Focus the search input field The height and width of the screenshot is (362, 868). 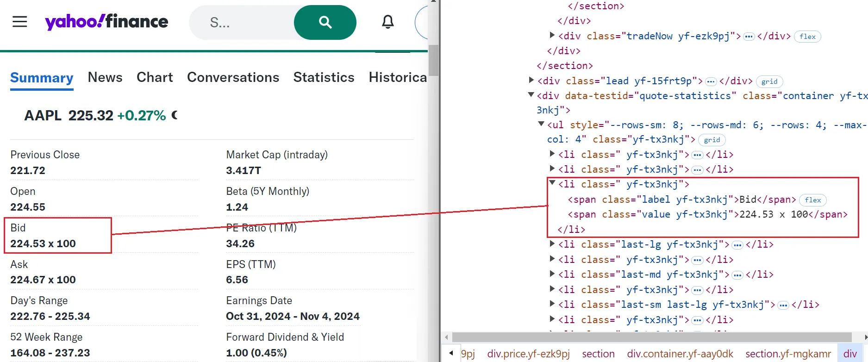point(241,22)
